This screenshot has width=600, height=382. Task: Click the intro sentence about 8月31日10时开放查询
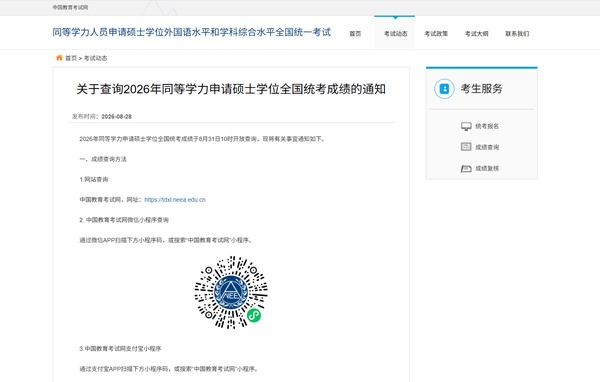coord(202,139)
